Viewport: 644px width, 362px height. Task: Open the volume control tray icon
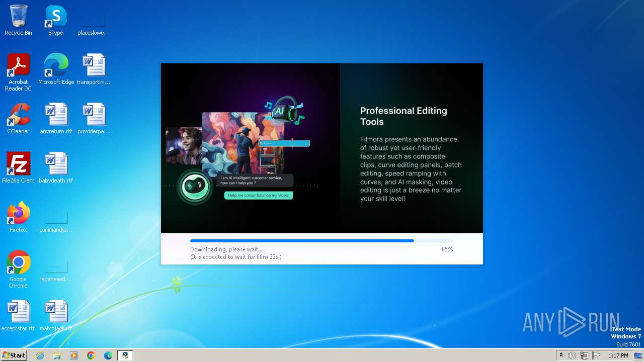pyautogui.click(x=572, y=355)
